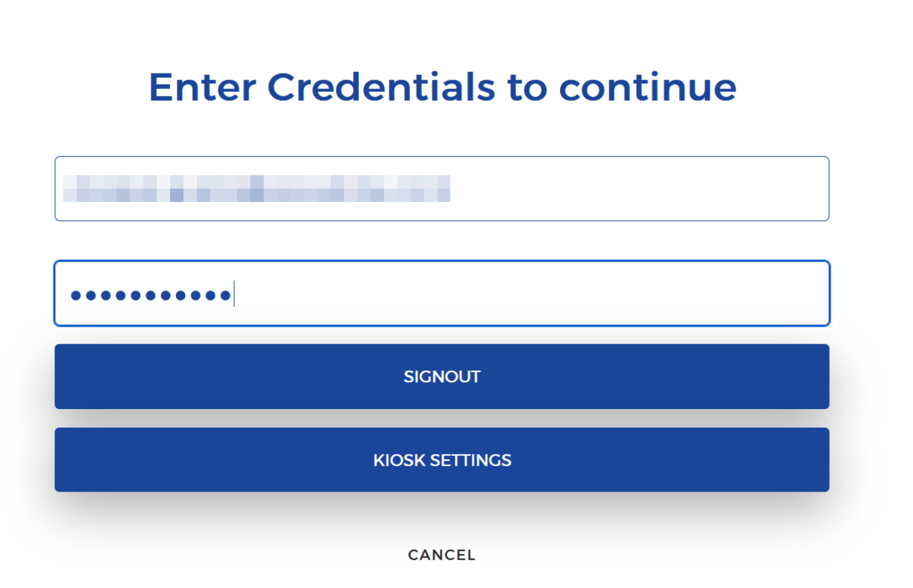This screenshot has height=588, width=913.
Task: Click SIGNOUT to end the session
Action: [441, 376]
